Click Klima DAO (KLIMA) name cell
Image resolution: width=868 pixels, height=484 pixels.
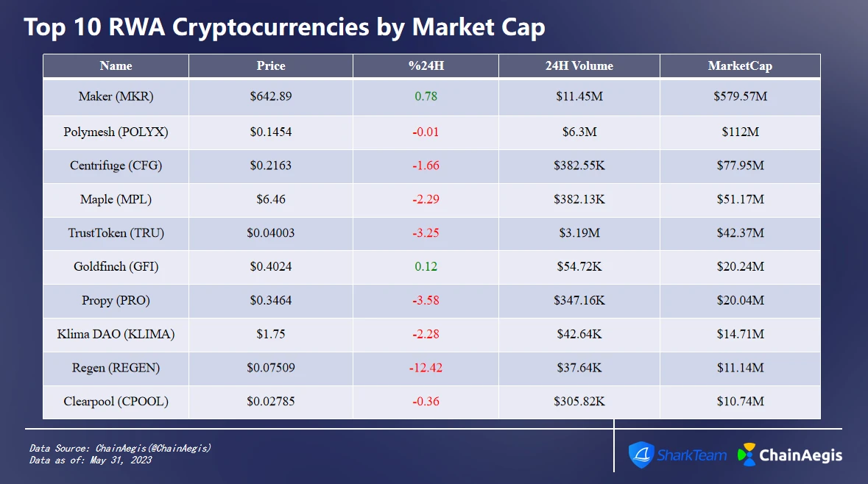pyautogui.click(x=116, y=334)
